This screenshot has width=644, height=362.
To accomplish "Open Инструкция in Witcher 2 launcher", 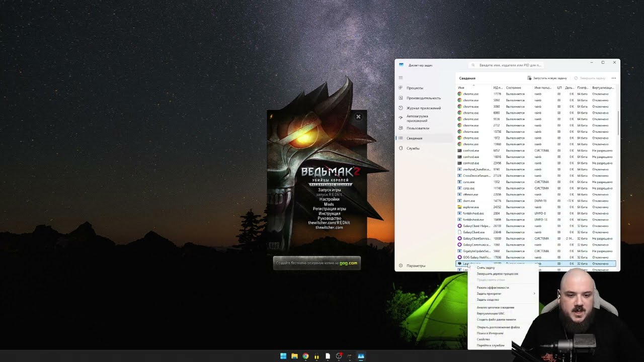I will click(330, 214).
